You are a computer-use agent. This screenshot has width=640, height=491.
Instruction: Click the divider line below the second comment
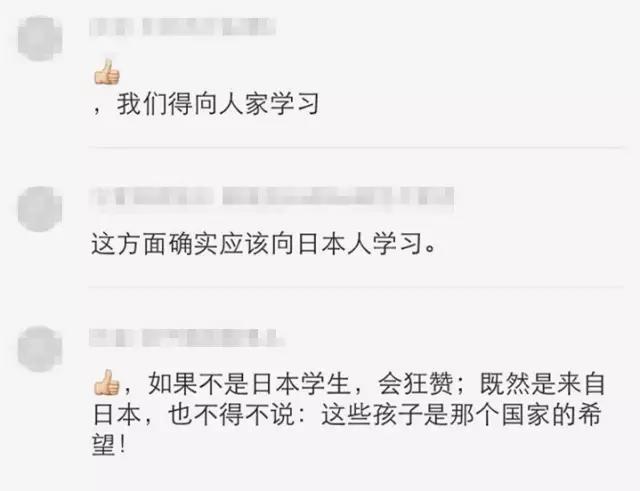point(356,287)
